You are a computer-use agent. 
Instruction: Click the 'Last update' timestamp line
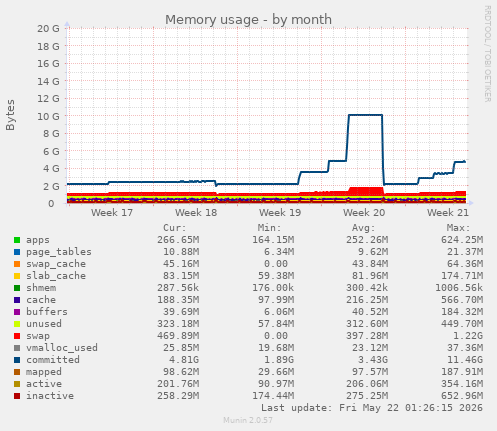pos(372,408)
